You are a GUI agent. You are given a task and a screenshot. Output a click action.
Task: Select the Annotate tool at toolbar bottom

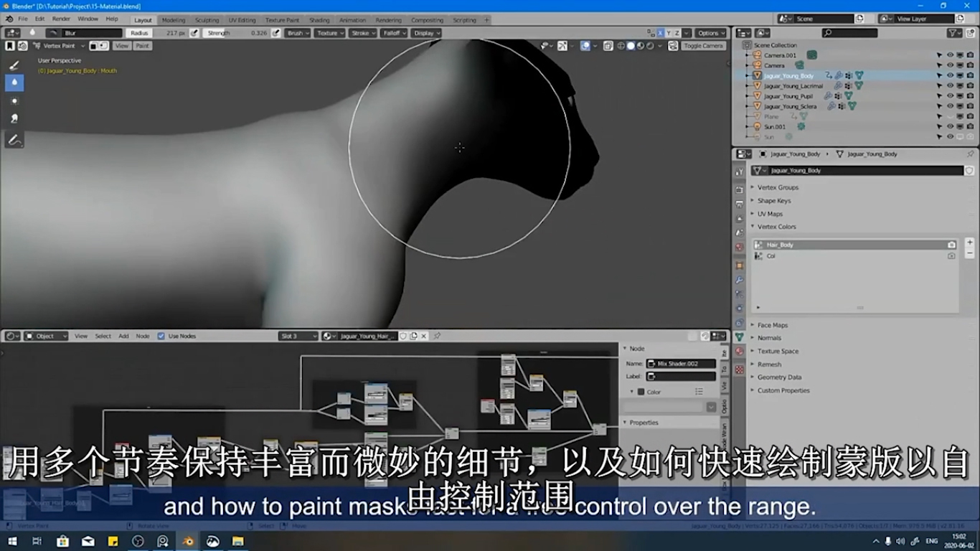[14, 139]
